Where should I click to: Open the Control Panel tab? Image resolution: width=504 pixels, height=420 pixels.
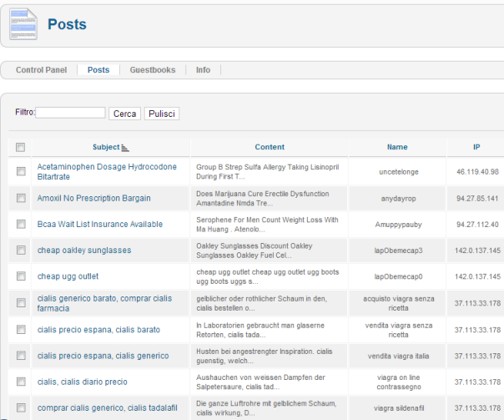pyautogui.click(x=42, y=70)
